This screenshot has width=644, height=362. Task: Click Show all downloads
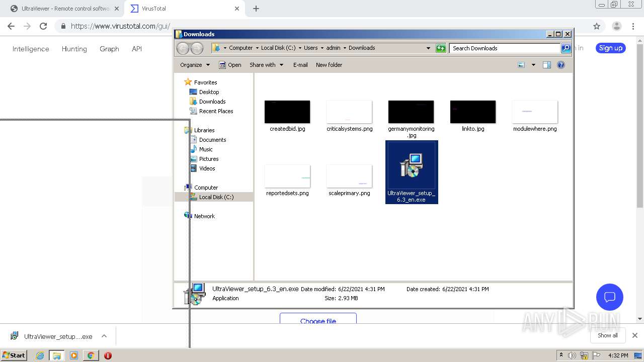[608, 335]
